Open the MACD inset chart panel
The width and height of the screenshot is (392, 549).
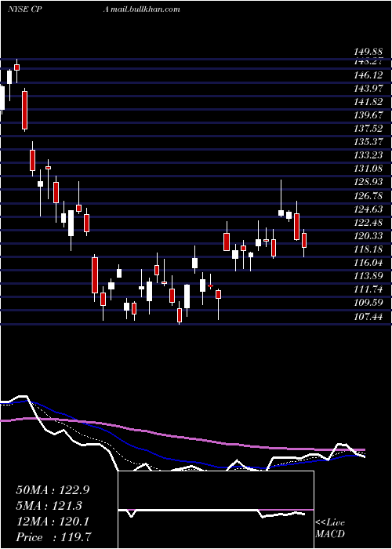216,510
